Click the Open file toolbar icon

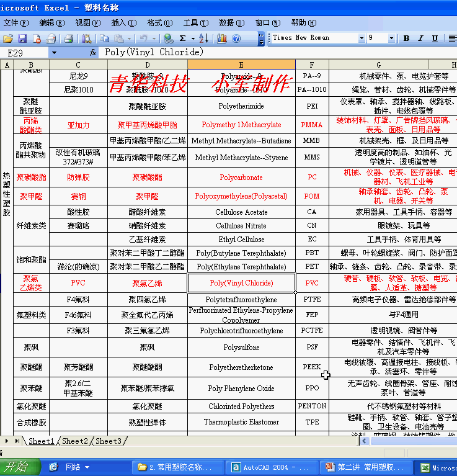[8, 38]
